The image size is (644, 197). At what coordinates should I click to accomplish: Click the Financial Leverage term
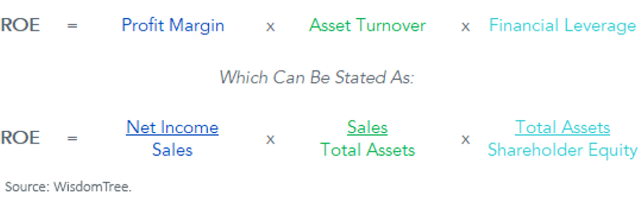pos(562,26)
